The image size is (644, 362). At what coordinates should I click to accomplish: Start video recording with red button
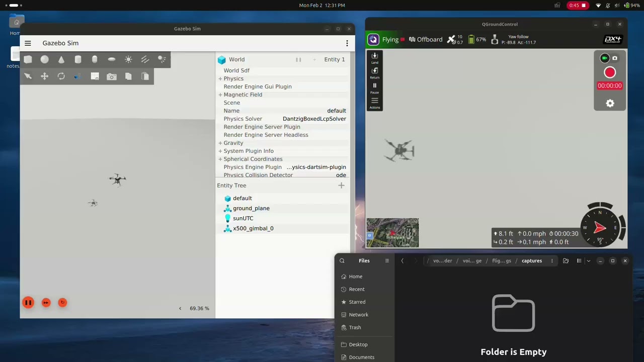(610, 73)
